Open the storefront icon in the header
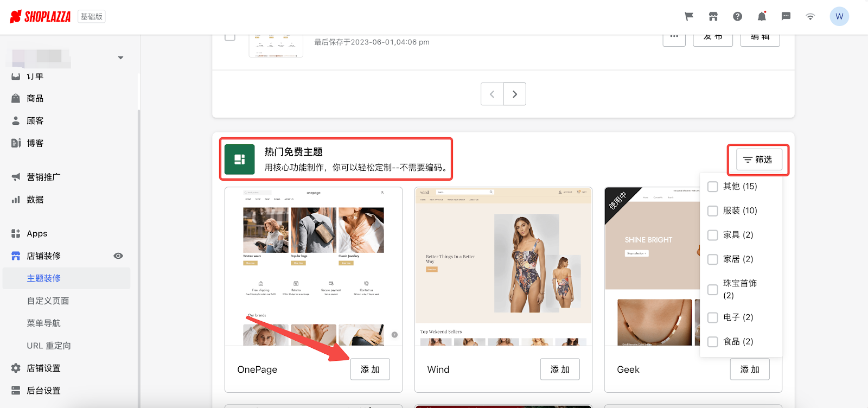The width and height of the screenshot is (868, 408). click(x=713, y=16)
